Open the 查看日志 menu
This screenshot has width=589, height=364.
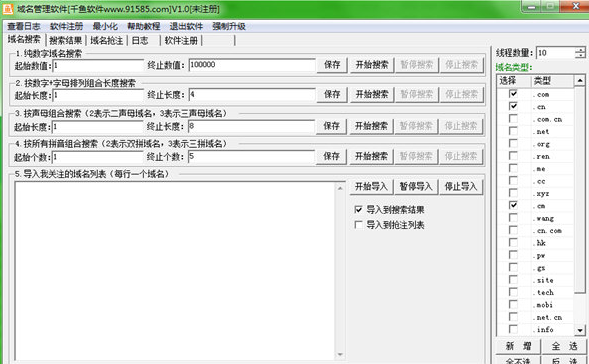click(24, 26)
